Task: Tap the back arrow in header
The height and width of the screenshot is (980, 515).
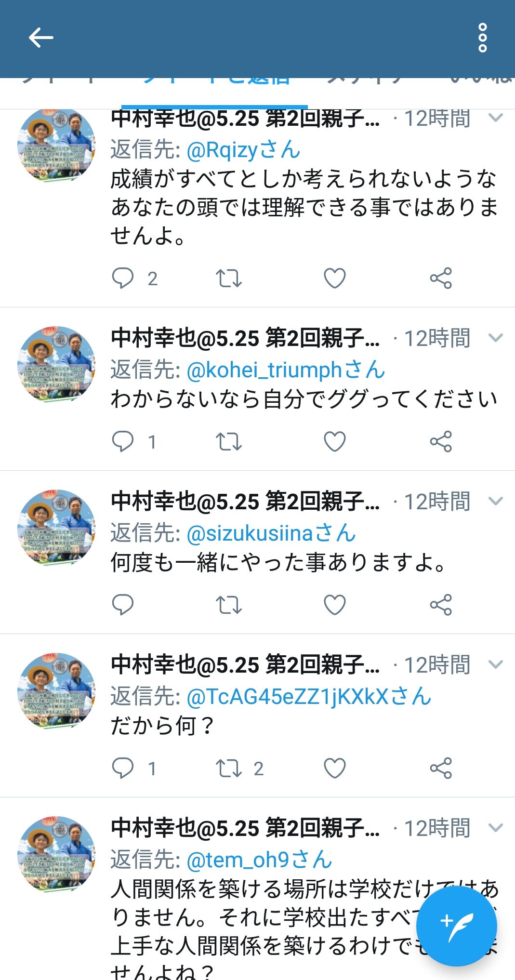Action: [x=41, y=38]
